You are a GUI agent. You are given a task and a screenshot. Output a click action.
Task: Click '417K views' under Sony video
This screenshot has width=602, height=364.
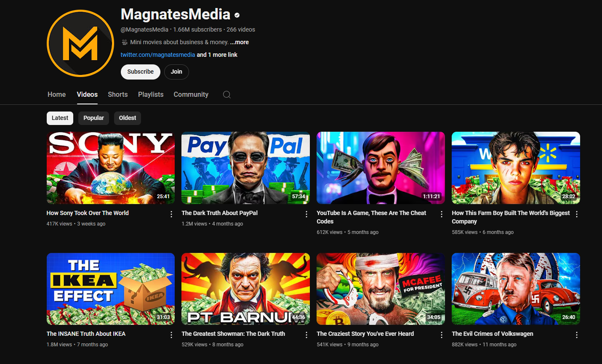[x=59, y=224]
